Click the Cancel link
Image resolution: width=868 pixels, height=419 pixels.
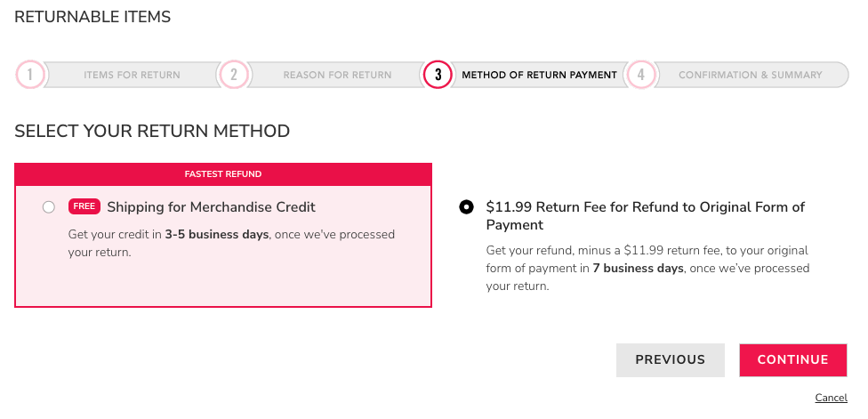coord(831,397)
